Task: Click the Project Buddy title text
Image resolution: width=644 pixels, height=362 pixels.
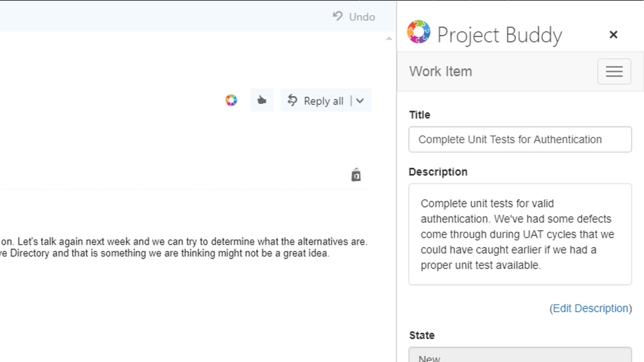Action: click(500, 35)
